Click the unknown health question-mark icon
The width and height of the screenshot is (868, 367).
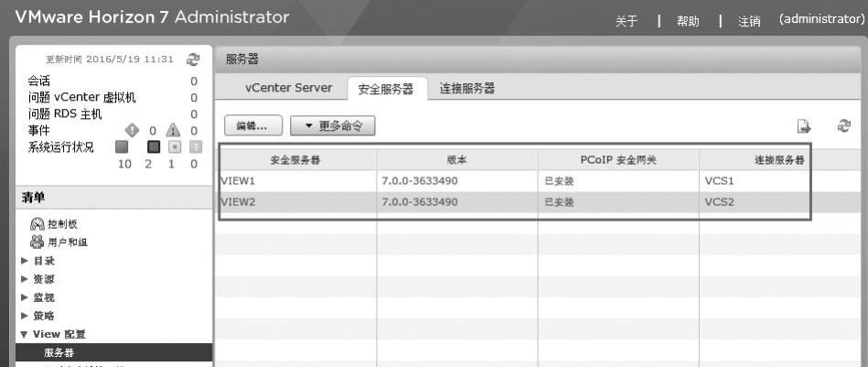pyautogui.click(x=193, y=146)
